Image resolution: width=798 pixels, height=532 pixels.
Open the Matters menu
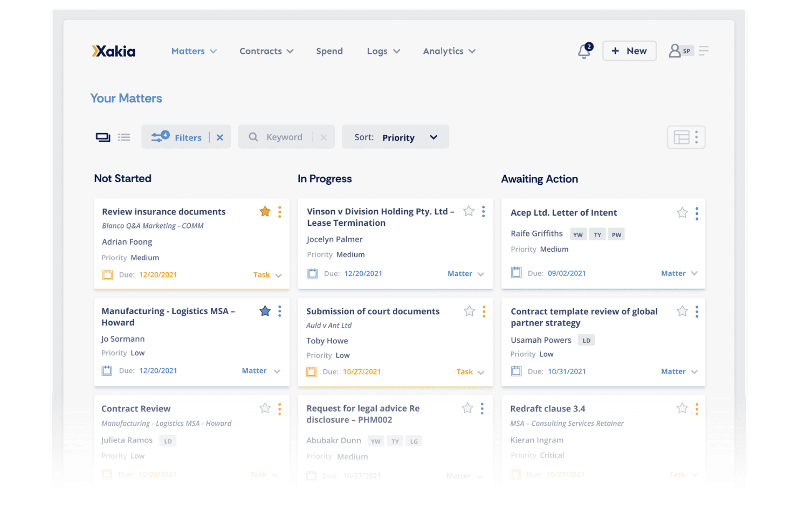coord(194,51)
